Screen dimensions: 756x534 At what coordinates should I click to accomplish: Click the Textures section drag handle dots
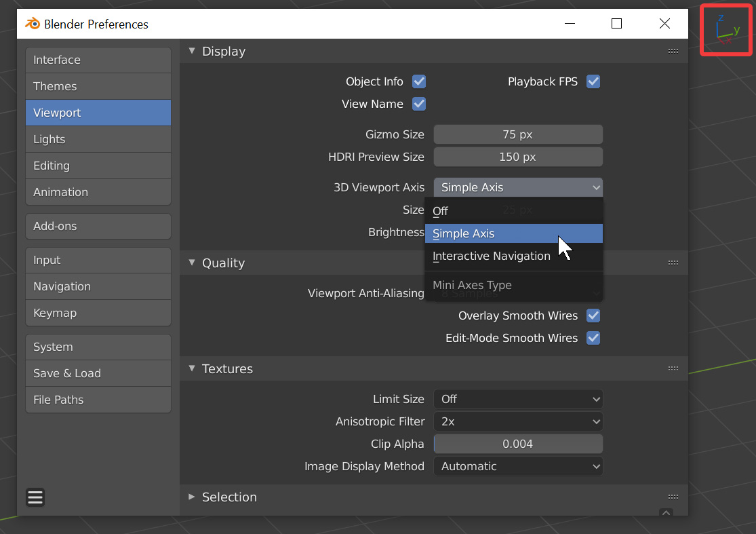point(673,368)
